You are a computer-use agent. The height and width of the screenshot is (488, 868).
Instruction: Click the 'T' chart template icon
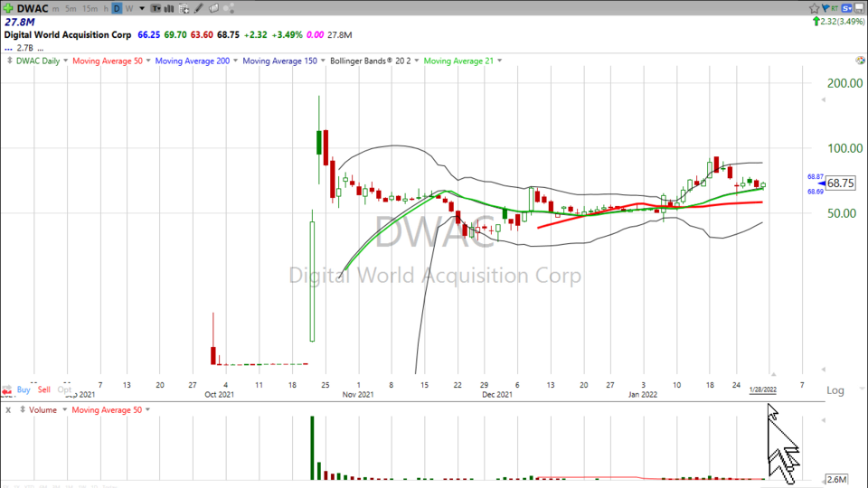(x=156, y=9)
